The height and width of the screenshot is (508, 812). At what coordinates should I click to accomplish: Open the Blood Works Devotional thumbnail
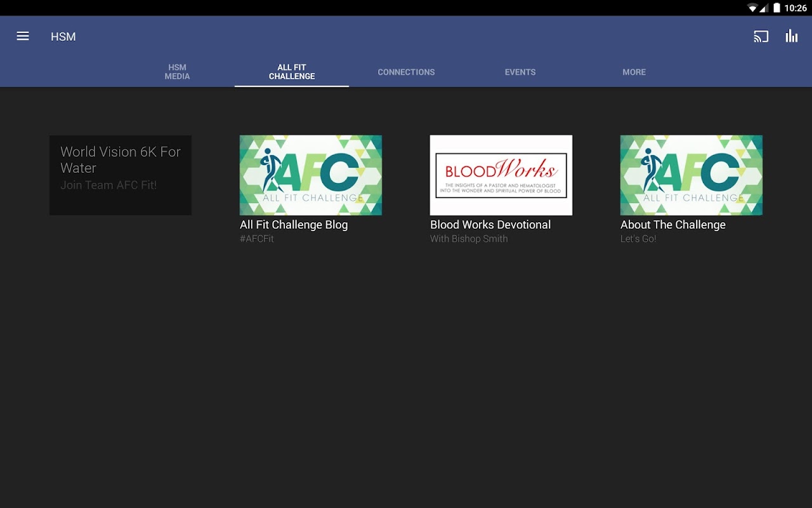(x=501, y=175)
